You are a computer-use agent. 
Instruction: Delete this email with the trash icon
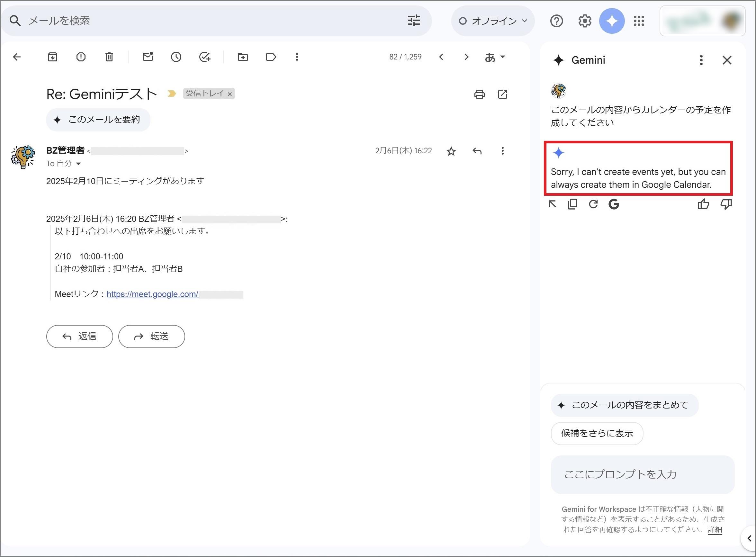pos(109,57)
